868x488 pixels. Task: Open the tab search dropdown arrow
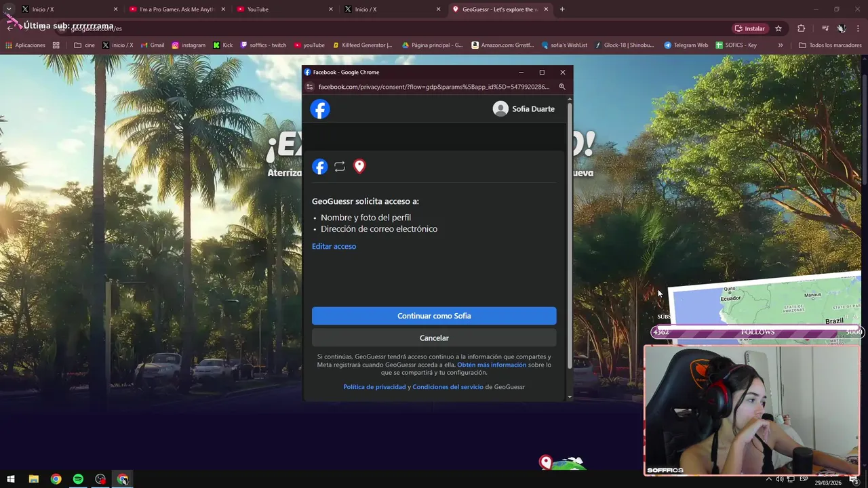[10, 9]
